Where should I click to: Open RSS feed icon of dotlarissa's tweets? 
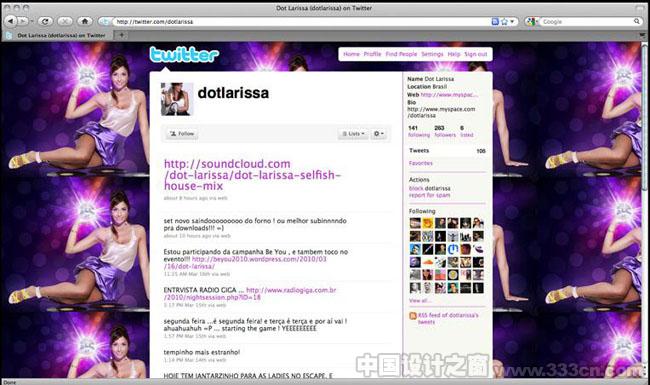[412, 316]
